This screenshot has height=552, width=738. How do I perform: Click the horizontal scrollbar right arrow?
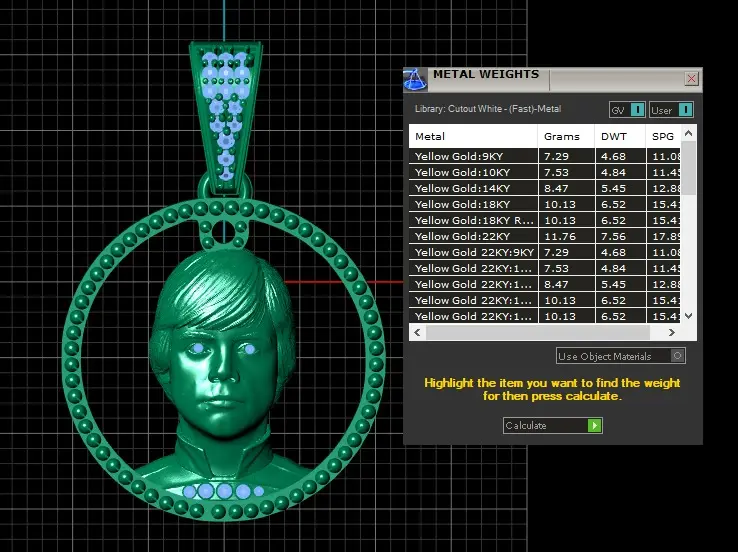tap(672, 332)
